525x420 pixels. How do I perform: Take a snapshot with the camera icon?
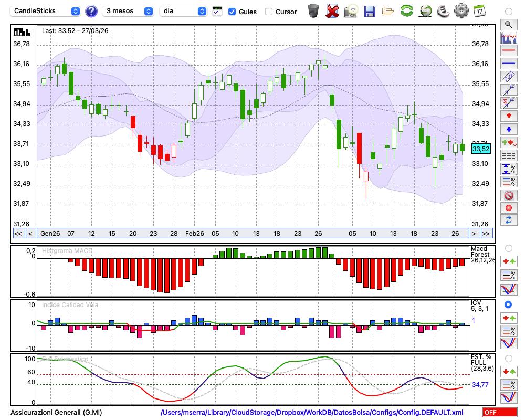[x=351, y=12]
